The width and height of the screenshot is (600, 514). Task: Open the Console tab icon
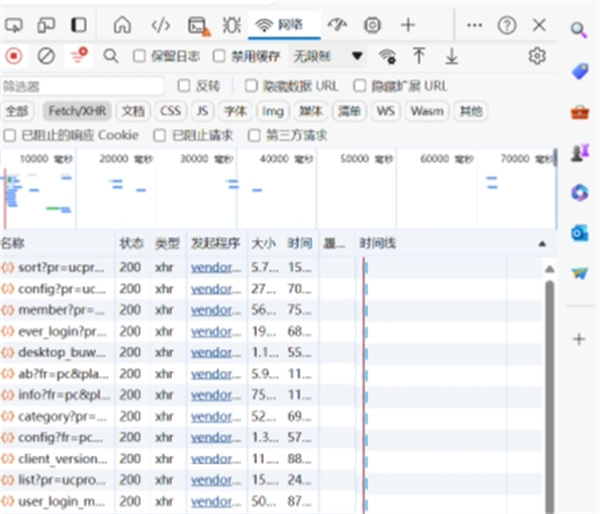coord(199,26)
